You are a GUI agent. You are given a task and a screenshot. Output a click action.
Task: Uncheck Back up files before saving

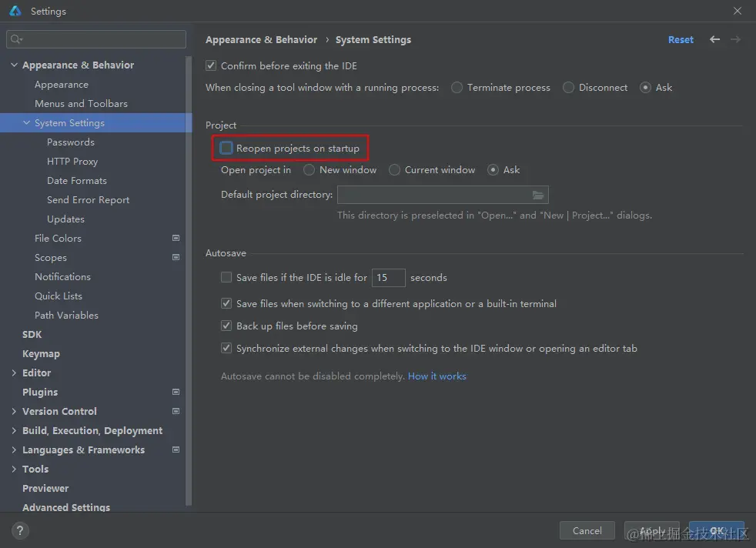(226, 326)
